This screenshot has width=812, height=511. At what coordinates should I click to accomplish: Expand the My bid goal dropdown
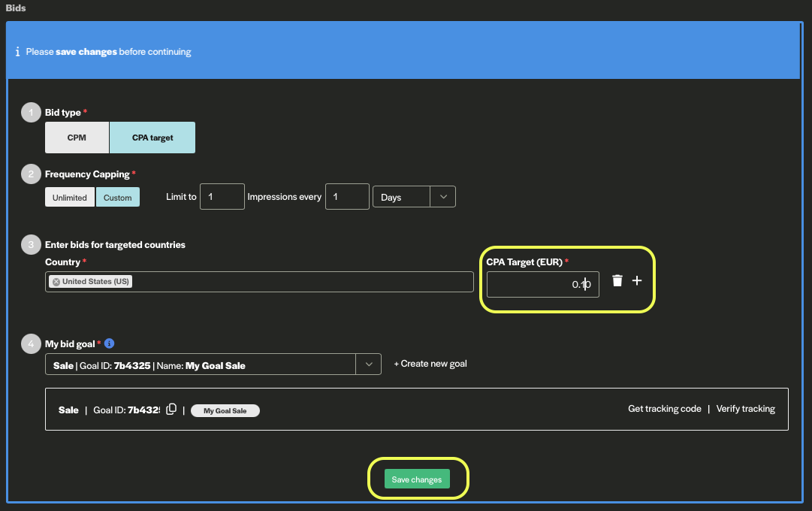(x=368, y=364)
